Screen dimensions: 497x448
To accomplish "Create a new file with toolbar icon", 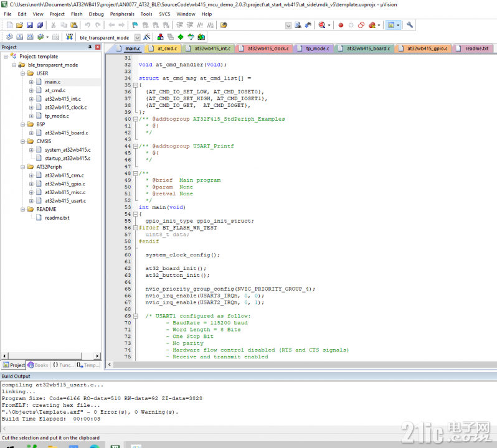I will click(x=9, y=25).
